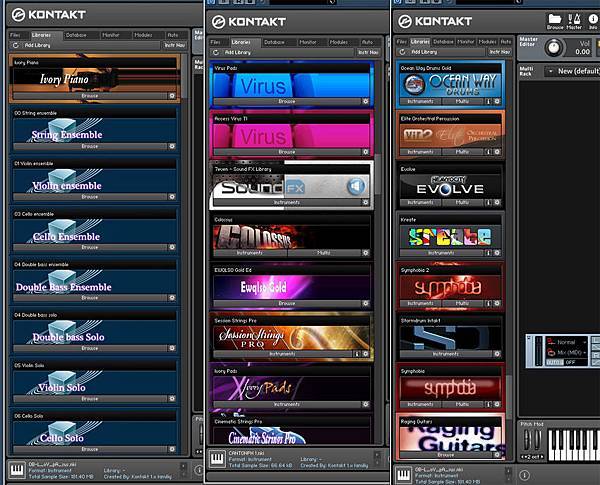Click the Mod wheel beside keyboard

point(537,439)
